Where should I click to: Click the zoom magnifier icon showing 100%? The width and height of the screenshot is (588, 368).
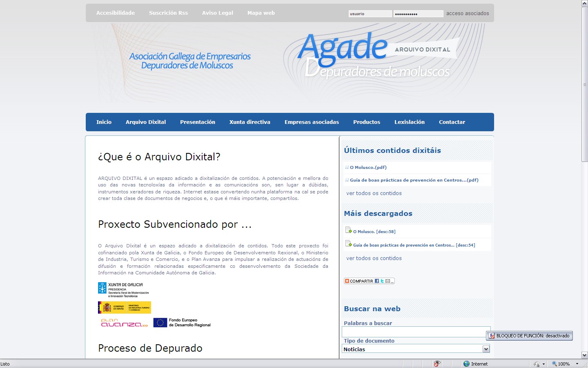555,364
